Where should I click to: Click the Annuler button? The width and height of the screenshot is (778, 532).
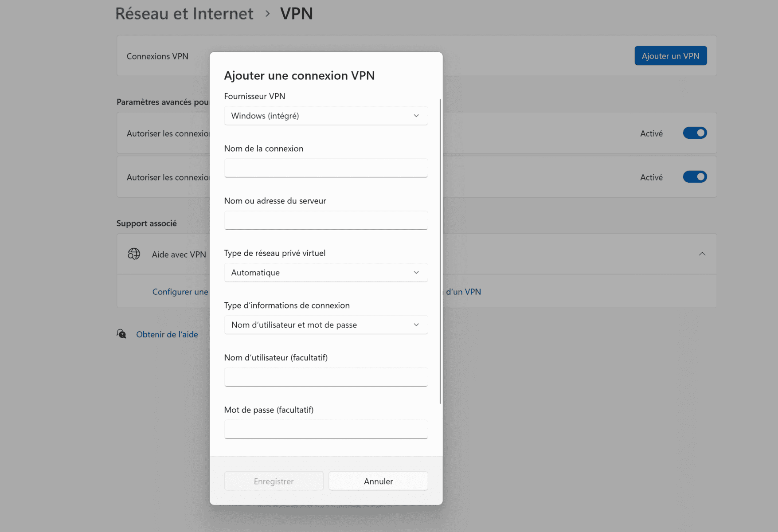[x=378, y=481]
